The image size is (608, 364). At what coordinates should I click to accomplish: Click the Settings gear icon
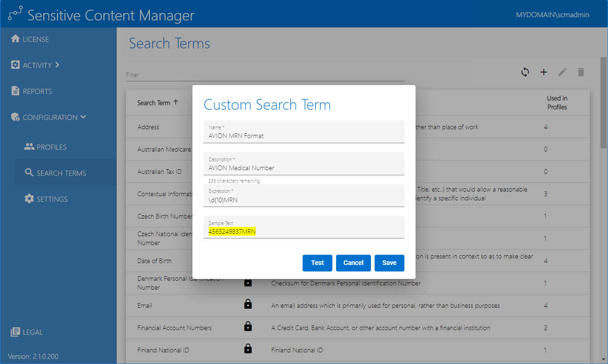[x=29, y=199]
